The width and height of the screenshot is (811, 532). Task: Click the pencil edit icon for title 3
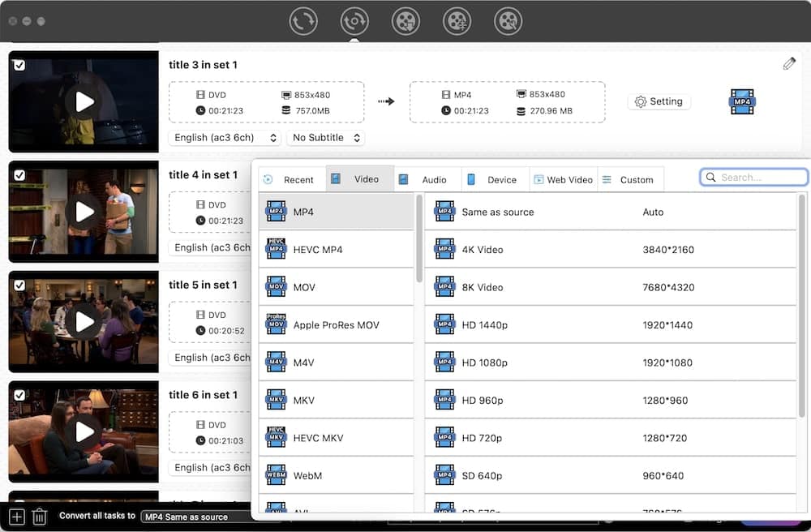[789, 64]
